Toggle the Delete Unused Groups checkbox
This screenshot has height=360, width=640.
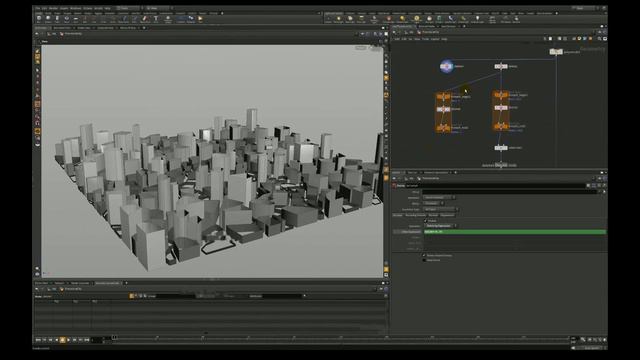tap(425, 256)
